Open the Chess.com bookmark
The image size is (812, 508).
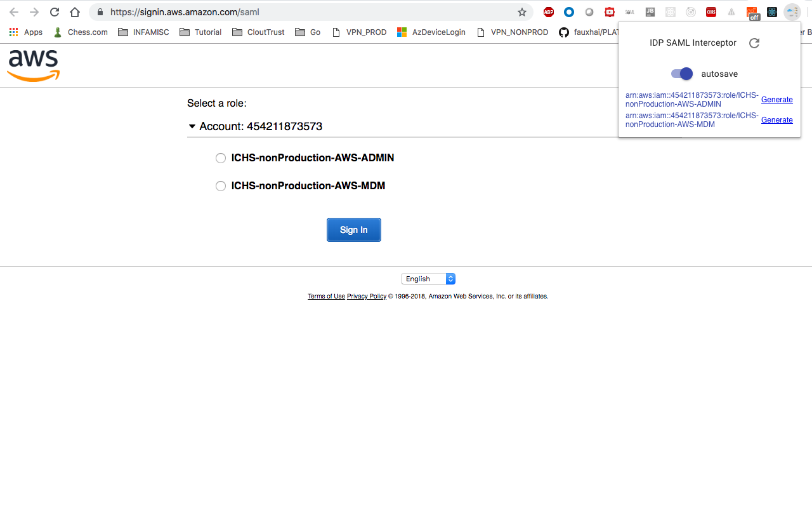tap(80, 32)
